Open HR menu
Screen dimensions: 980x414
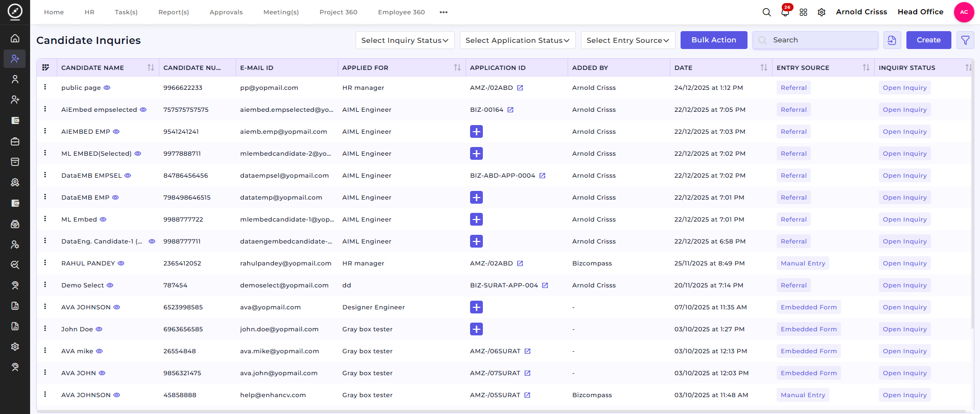coord(89,12)
